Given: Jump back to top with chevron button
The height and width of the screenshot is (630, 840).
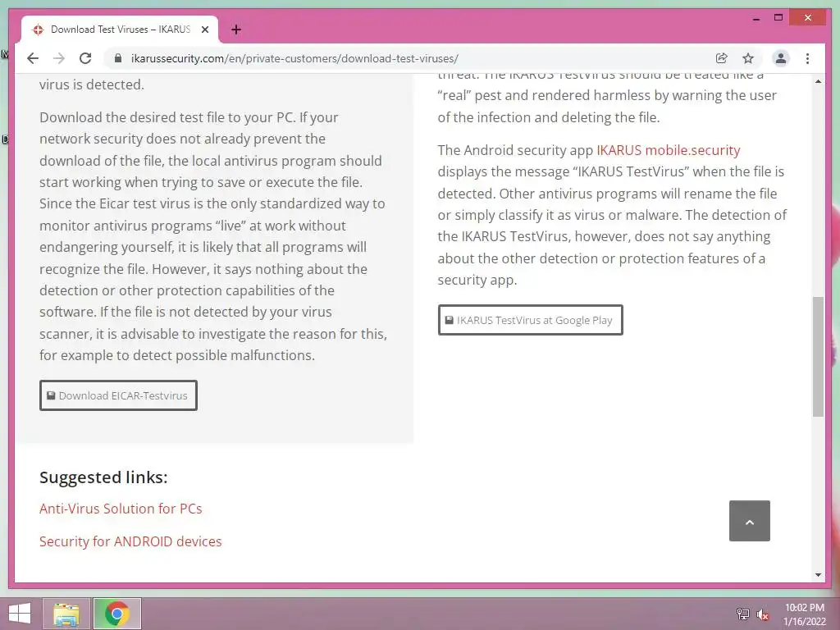Looking at the screenshot, I should pos(750,521).
